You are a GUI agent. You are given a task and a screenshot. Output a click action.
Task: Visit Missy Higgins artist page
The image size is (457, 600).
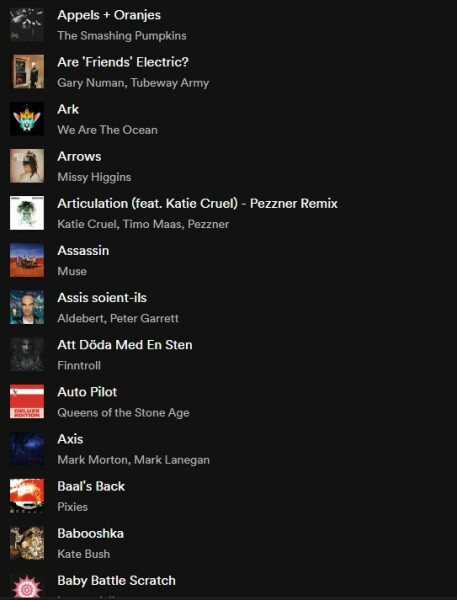94,177
